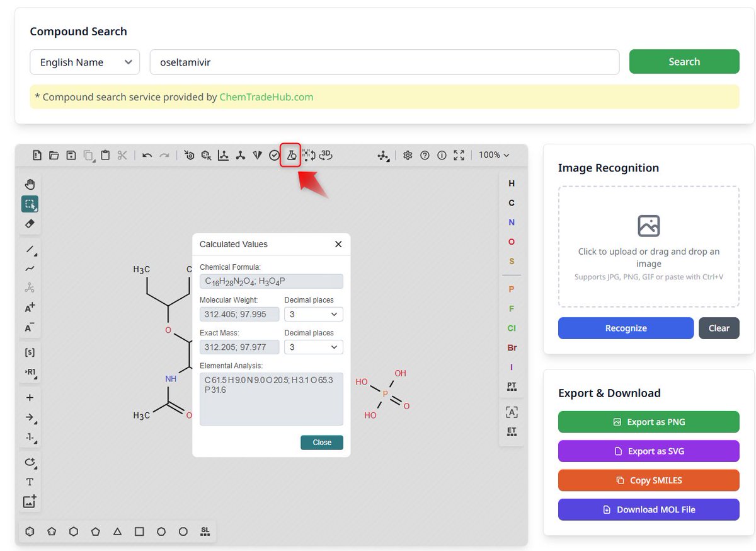Click the Layout structure icon
756x551 pixels.
pyautogui.click(x=223, y=155)
